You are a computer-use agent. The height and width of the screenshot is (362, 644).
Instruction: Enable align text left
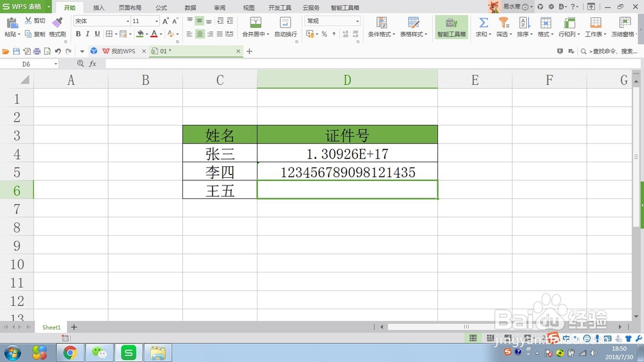189,34
